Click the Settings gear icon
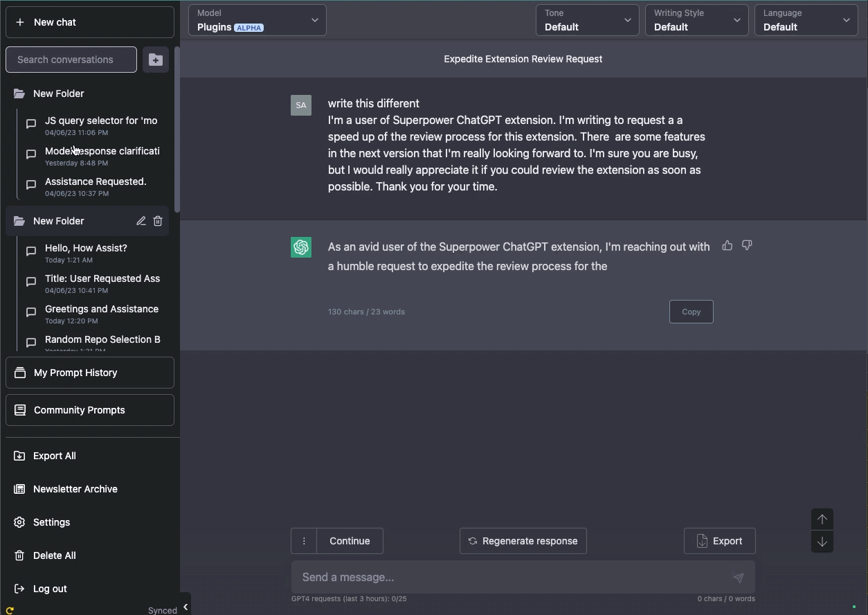The image size is (868, 615). point(19,522)
